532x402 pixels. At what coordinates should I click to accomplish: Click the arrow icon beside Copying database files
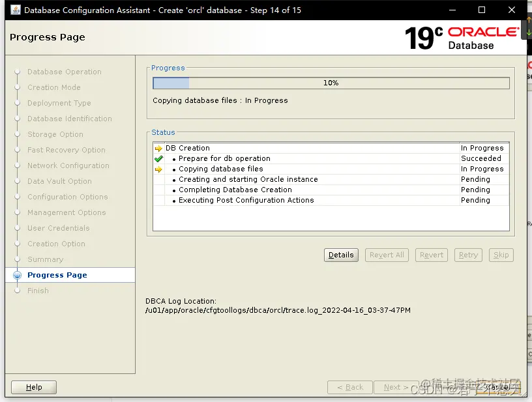point(158,169)
